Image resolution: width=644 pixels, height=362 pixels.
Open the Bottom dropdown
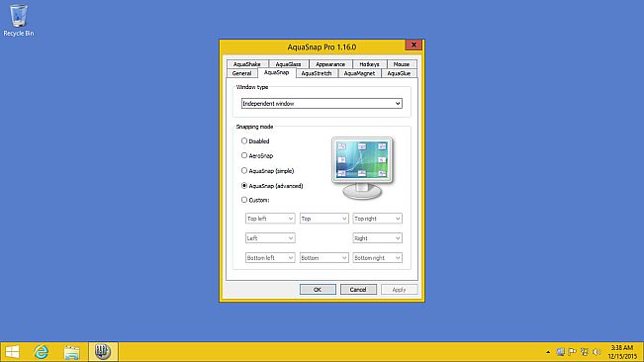point(324,258)
